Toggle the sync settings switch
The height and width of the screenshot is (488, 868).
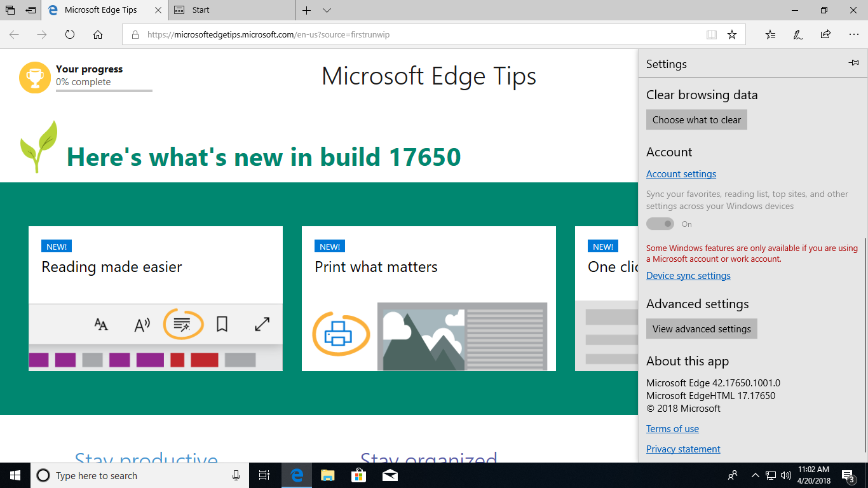click(x=660, y=224)
